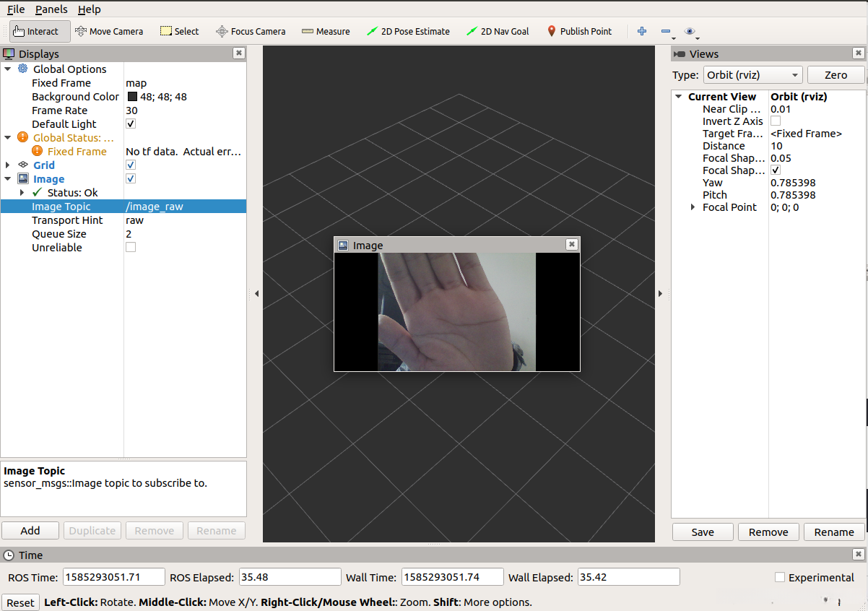868x611 pixels.
Task: Click the Background Color swatch
Action: [133, 97]
